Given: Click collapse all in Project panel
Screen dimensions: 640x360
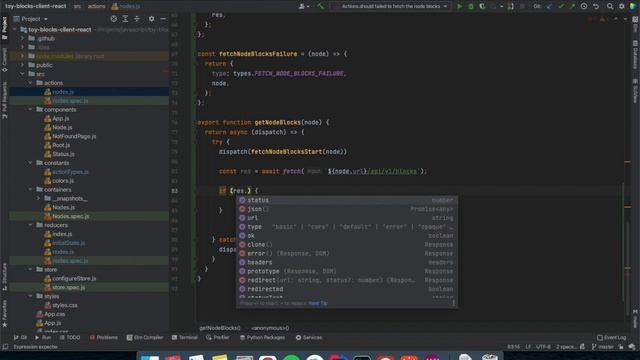Looking at the screenshot, I should [x=137, y=19].
